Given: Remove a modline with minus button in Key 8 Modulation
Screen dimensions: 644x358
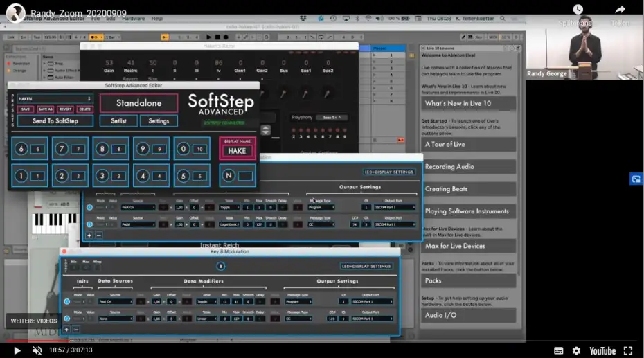Looking at the screenshot, I should click(x=76, y=329).
